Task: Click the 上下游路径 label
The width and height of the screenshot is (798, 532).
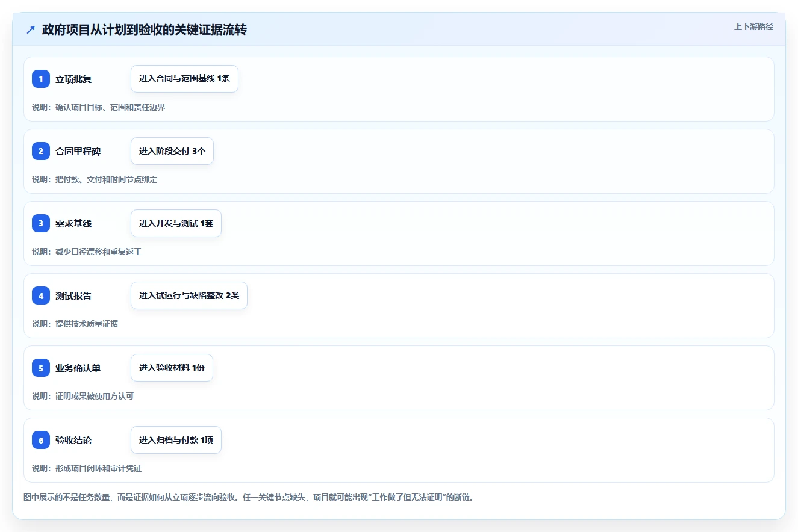Action: (753, 26)
